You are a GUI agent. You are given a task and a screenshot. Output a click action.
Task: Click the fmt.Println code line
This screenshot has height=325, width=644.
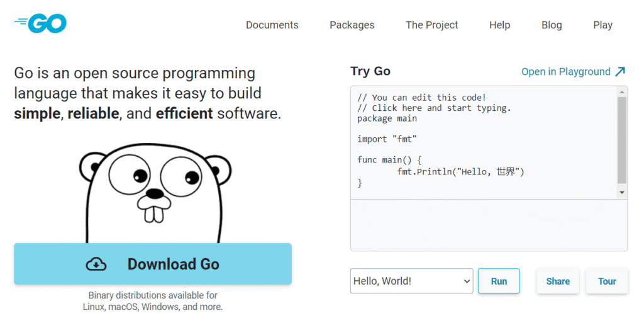point(460,171)
